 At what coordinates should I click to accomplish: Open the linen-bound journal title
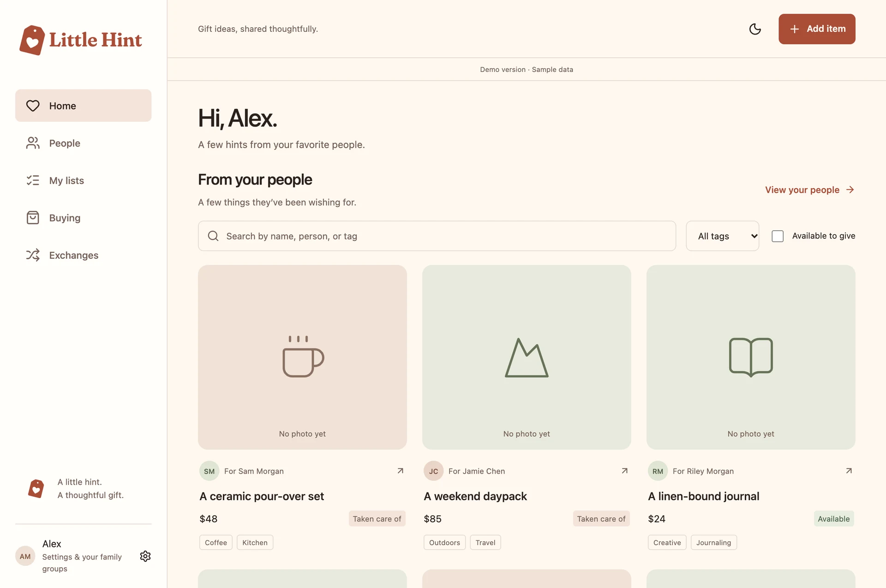(x=703, y=496)
